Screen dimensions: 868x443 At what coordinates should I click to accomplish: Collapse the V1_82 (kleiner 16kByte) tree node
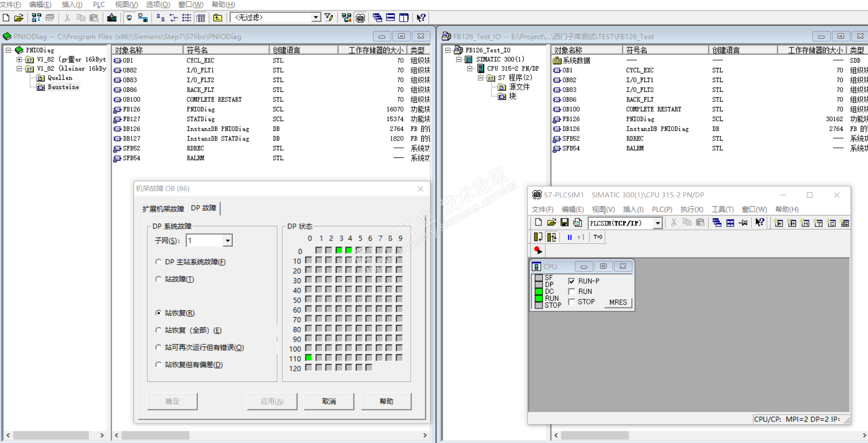19,69
